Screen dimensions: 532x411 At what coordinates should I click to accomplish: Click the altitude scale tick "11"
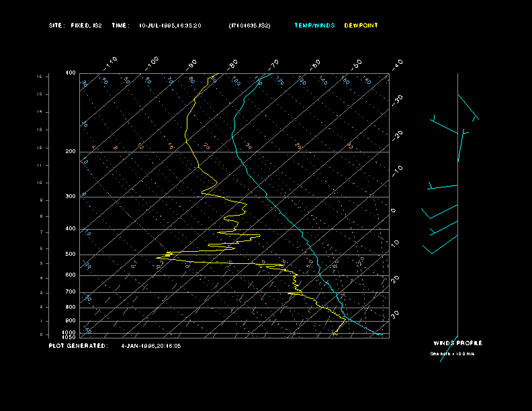click(40, 165)
